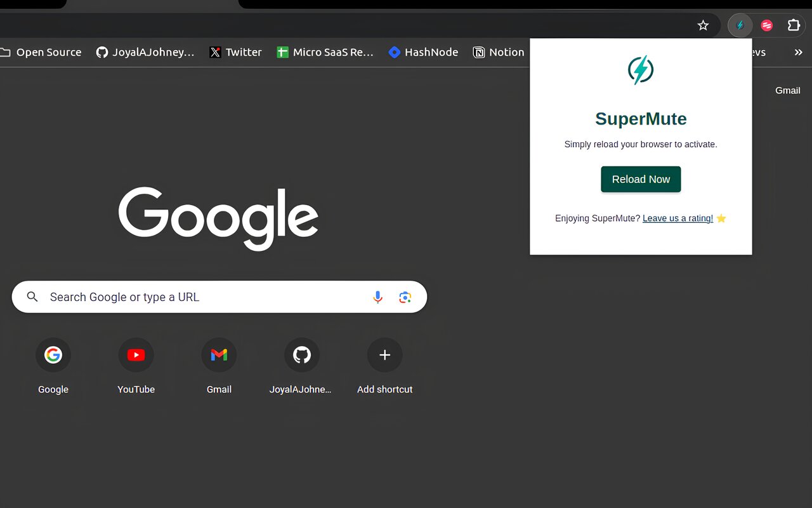Follow the Leave us a rating link

(x=678, y=218)
